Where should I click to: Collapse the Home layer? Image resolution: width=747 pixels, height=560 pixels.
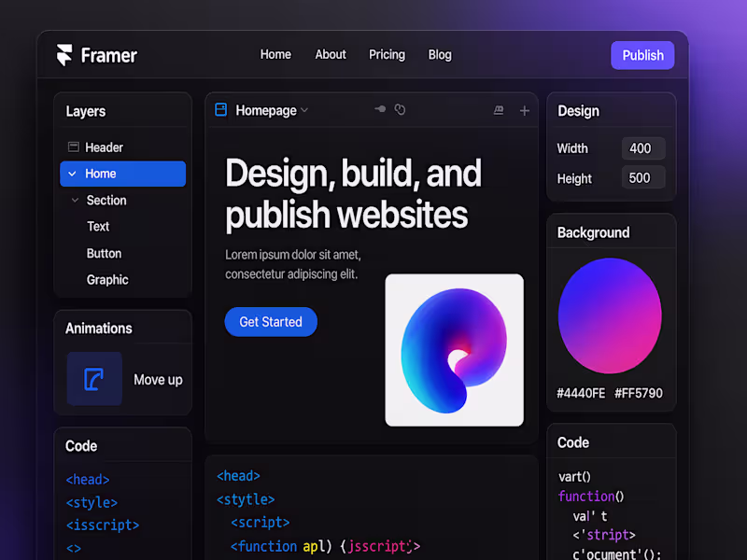(x=73, y=174)
